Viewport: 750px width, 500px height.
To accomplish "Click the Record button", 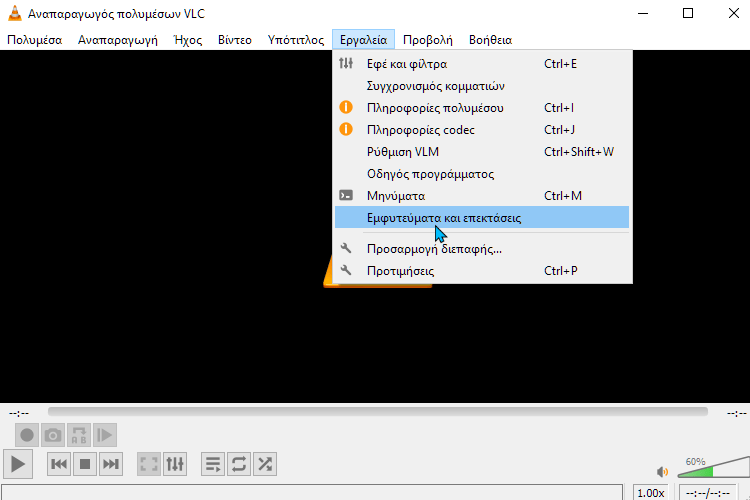I will click(x=27, y=435).
